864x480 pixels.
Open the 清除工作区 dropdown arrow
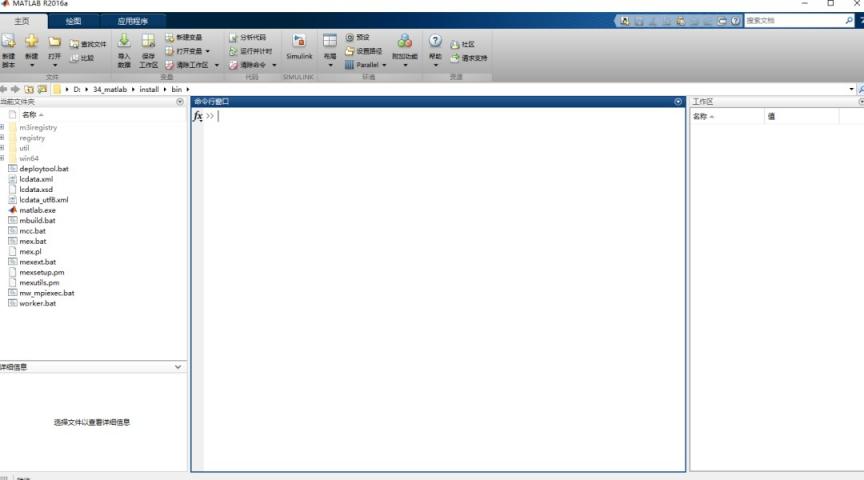click(217, 65)
